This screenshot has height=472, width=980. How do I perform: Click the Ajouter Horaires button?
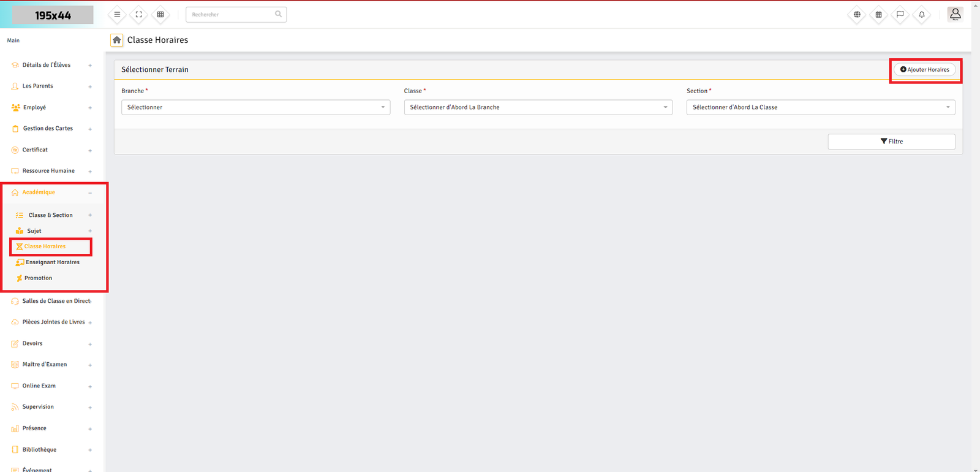tap(925, 70)
